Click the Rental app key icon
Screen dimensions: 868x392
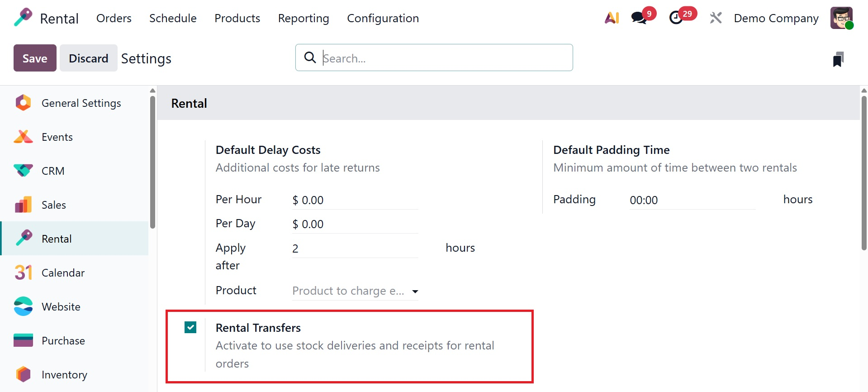coord(23,18)
